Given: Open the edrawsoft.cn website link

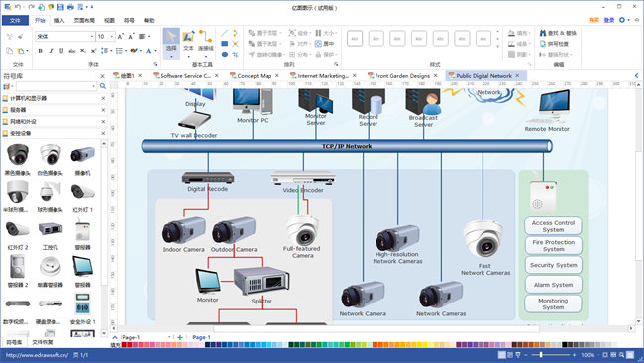Looking at the screenshot, I should (37, 355).
